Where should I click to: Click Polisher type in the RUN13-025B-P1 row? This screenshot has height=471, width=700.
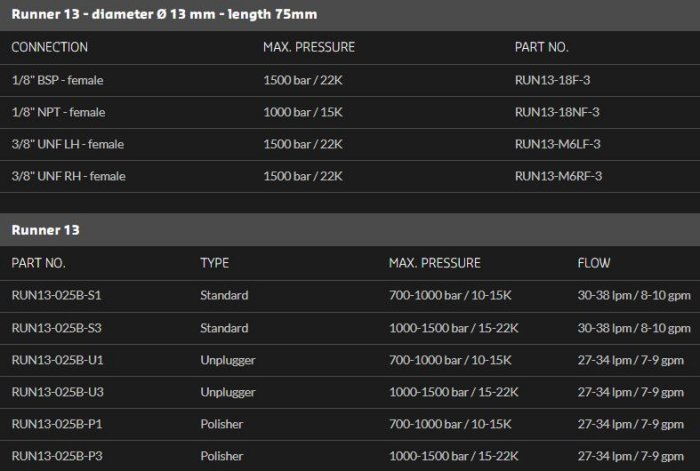pos(222,424)
